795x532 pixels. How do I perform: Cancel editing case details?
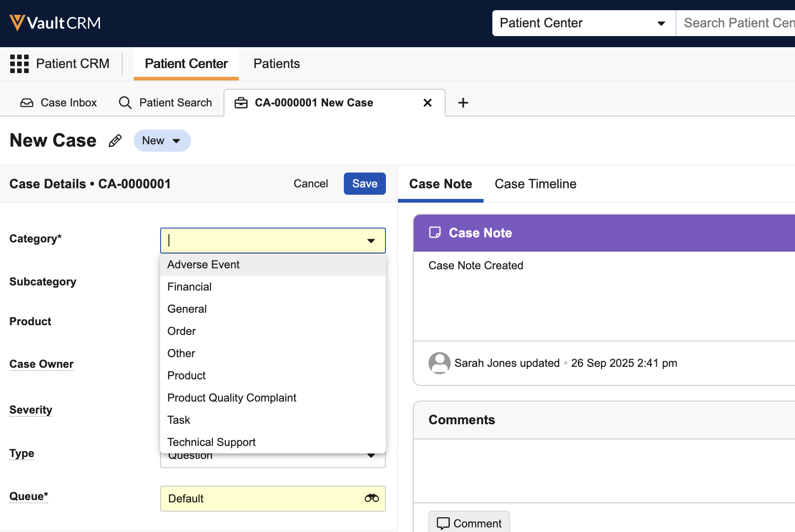pos(311,184)
